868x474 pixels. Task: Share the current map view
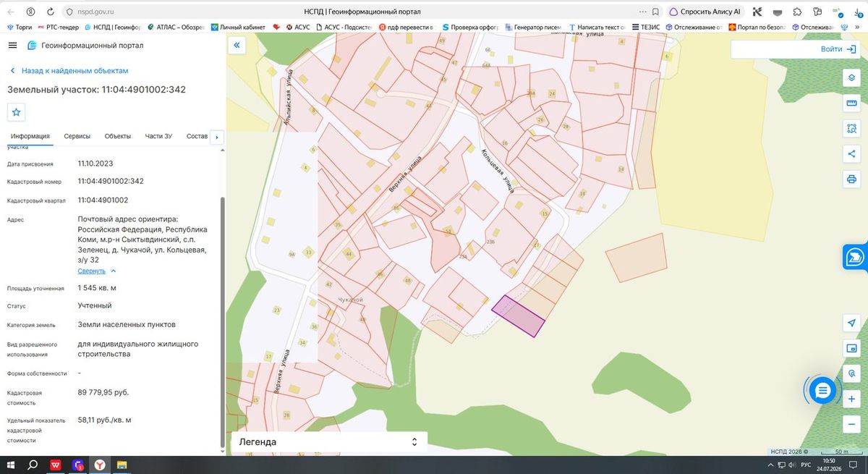(851, 153)
